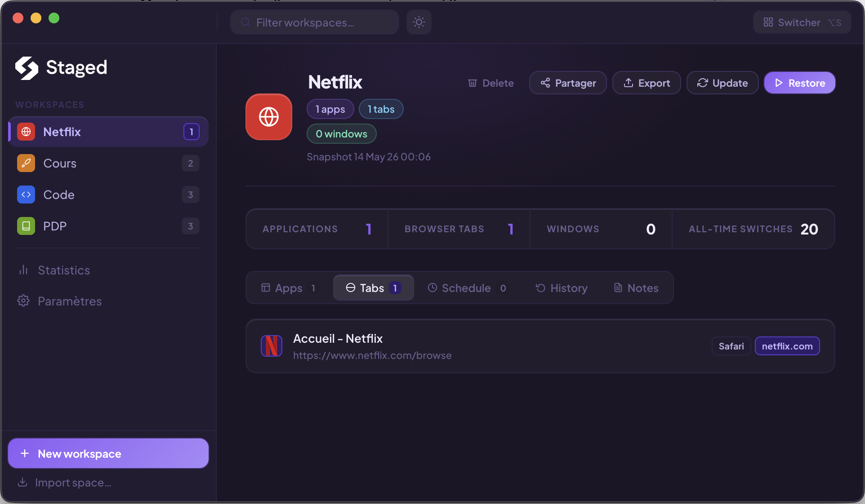Click the Paramètres gear icon
The image size is (865, 504).
point(23,301)
